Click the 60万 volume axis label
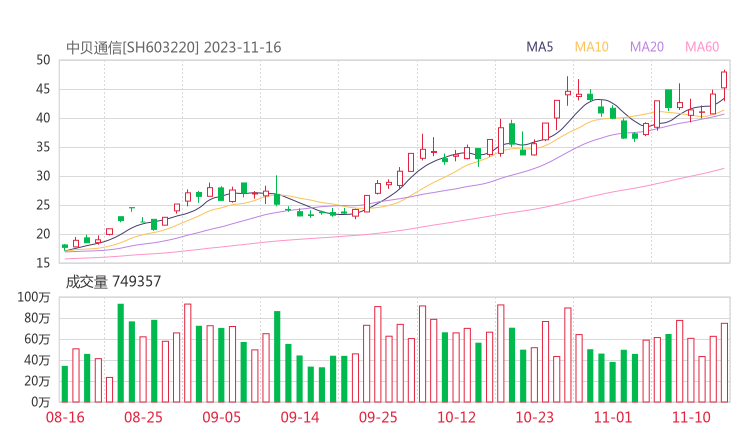This screenshot has height=440, width=740. point(37,339)
